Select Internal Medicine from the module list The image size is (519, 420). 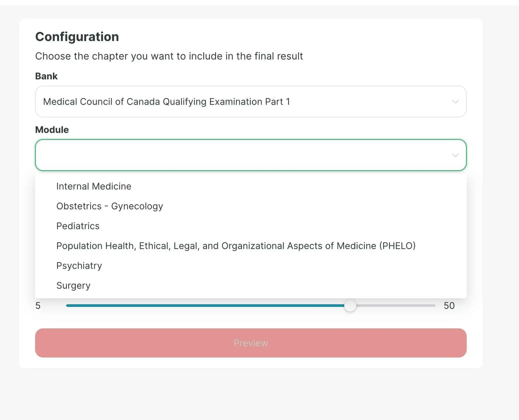pyautogui.click(x=94, y=186)
